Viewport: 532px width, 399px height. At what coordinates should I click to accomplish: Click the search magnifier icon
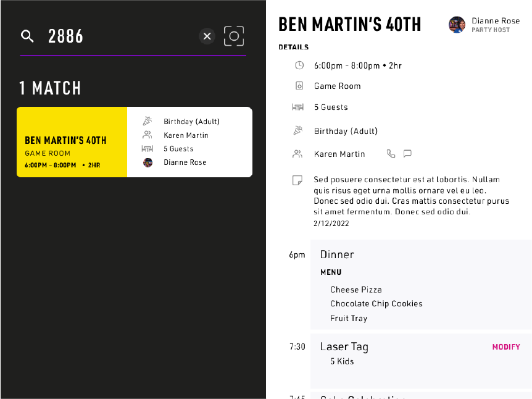coord(27,36)
